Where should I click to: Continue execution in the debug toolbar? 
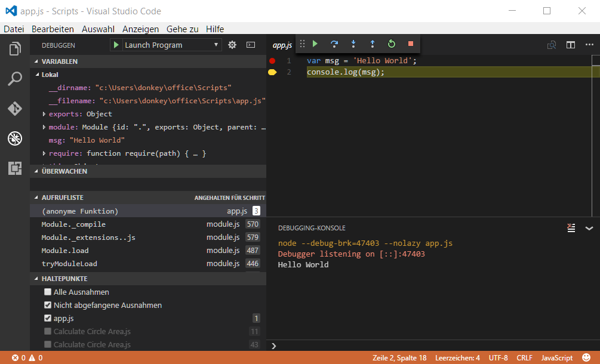pos(315,44)
